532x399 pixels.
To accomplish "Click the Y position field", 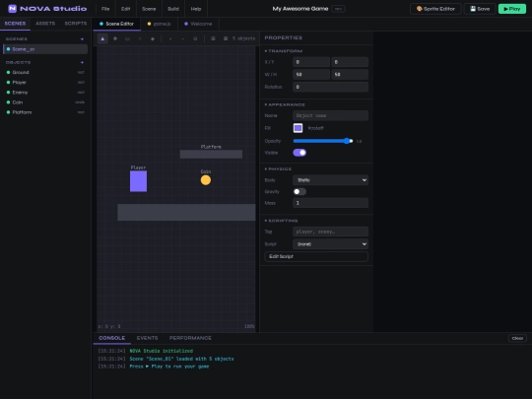I will pyautogui.click(x=350, y=62).
